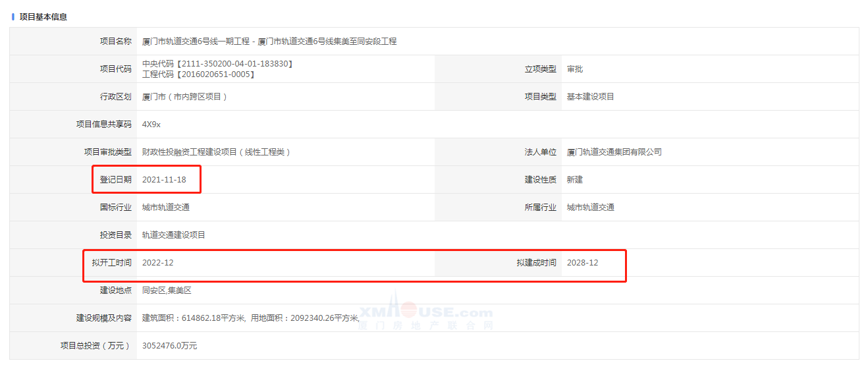Click the 项目类型 value 基本建设项目
Screen dimensions: 868x365
pyautogui.click(x=590, y=97)
